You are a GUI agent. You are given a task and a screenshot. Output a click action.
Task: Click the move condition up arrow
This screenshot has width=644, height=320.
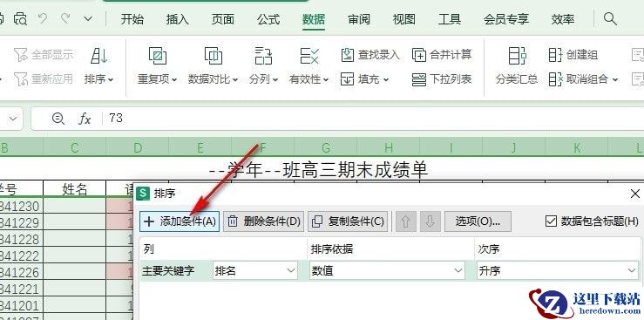point(406,221)
